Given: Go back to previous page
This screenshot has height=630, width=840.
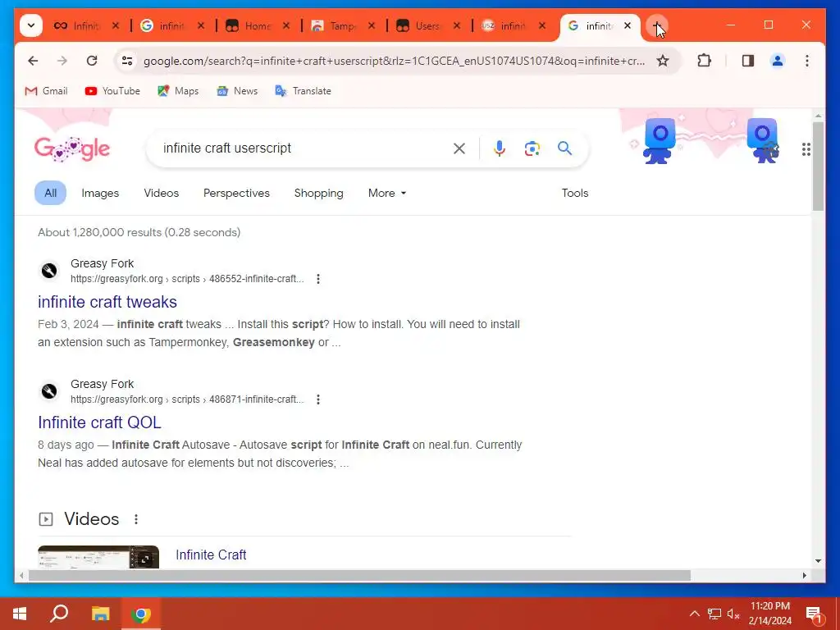Looking at the screenshot, I should [33, 61].
